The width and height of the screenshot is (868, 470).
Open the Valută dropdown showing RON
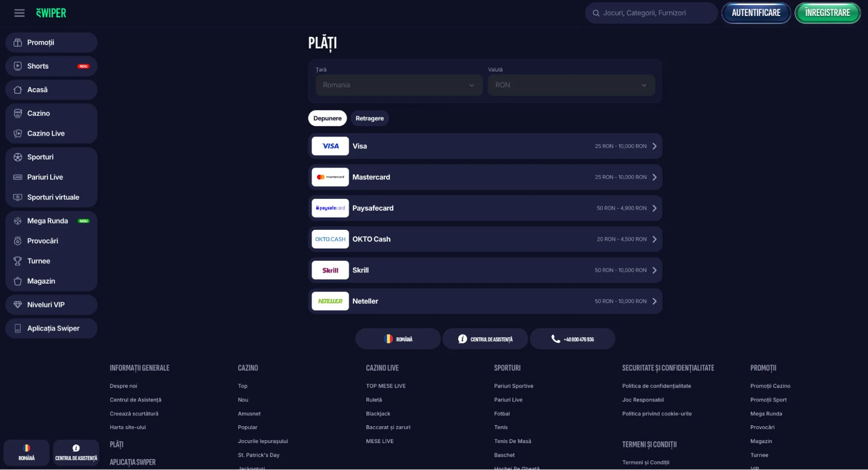pyautogui.click(x=571, y=85)
